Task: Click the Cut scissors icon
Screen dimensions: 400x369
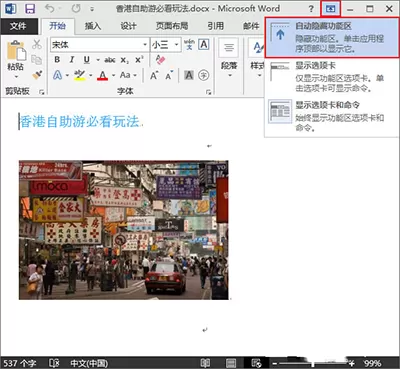Action: pyautogui.click(x=37, y=44)
